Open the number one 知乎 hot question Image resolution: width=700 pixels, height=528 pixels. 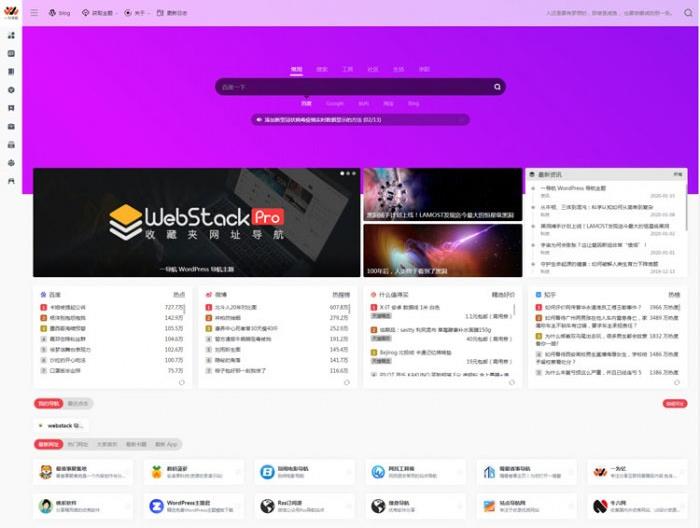click(592, 308)
